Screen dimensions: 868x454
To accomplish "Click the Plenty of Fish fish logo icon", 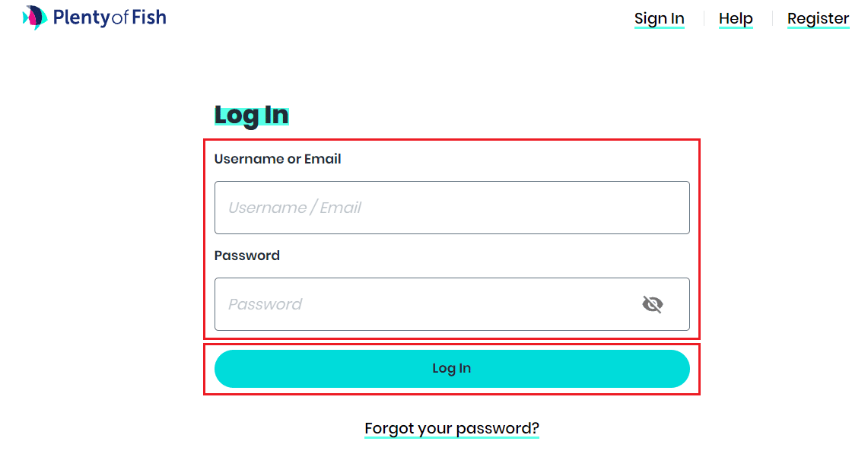I will (x=35, y=17).
